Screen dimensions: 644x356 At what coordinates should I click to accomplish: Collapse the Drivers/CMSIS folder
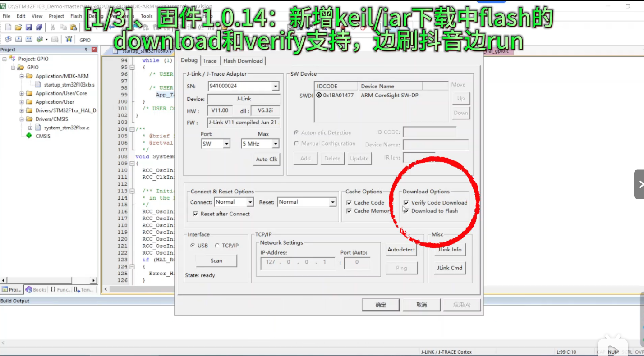22,119
